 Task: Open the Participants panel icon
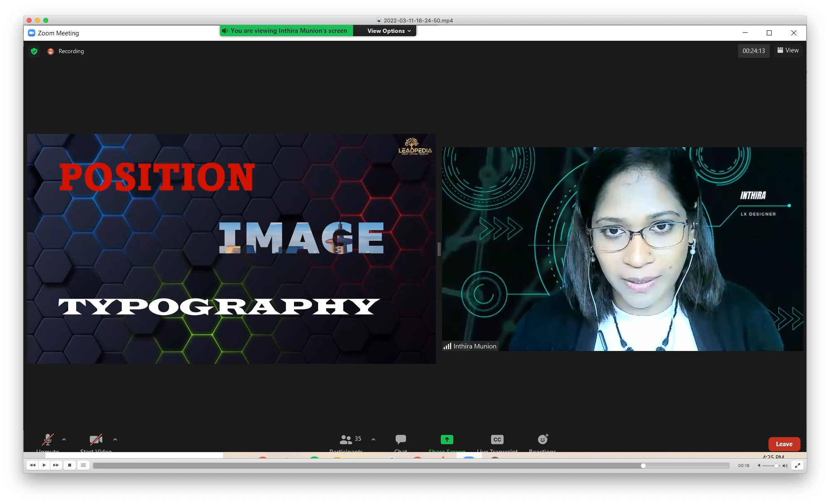pos(346,440)
